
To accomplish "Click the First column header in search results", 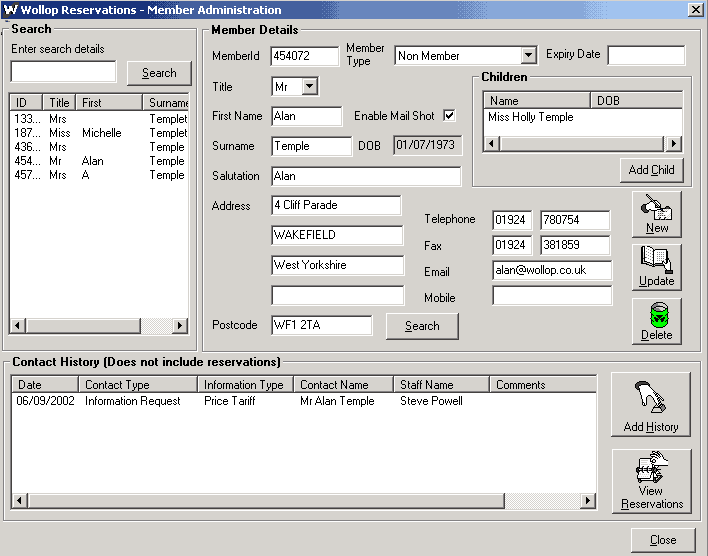I will [x=109, y=103].
